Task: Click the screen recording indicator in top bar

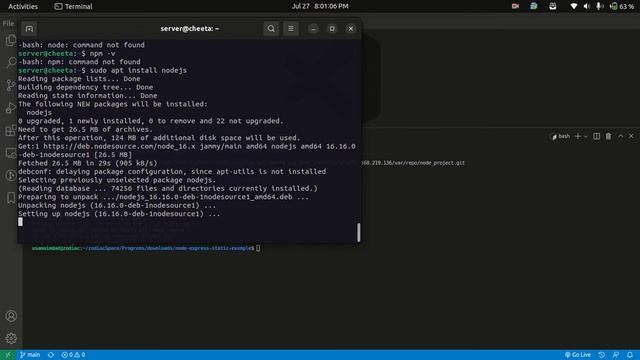Action: [515, 6]
